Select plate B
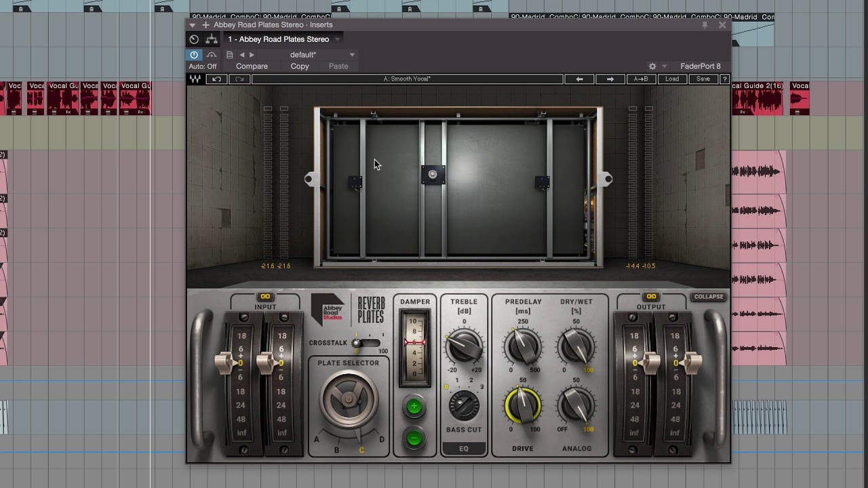The height and width of the screenshot is (488, 868). click(337, 450)
